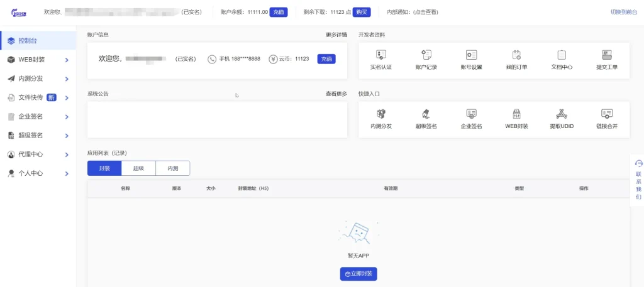Expand the 内测分发 sidebar menu
The image size is (644, 287).
(38, 79)
